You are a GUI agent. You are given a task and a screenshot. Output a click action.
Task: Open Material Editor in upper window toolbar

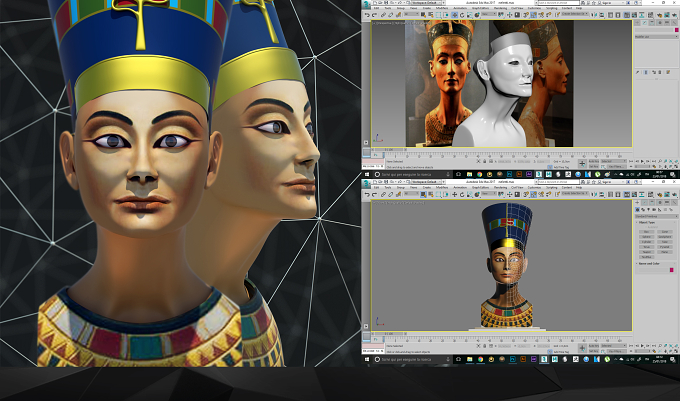tap(651, 15)
